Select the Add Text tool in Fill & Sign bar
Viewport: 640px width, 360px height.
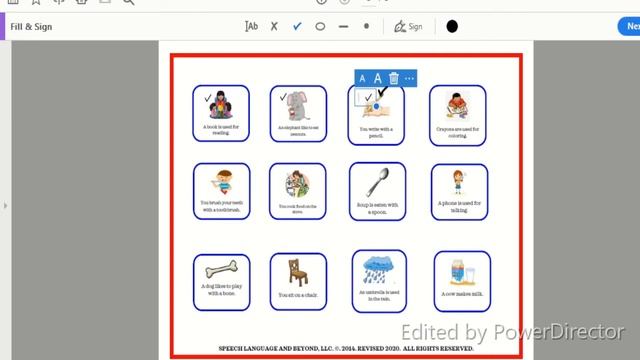(x=251, y=27)
